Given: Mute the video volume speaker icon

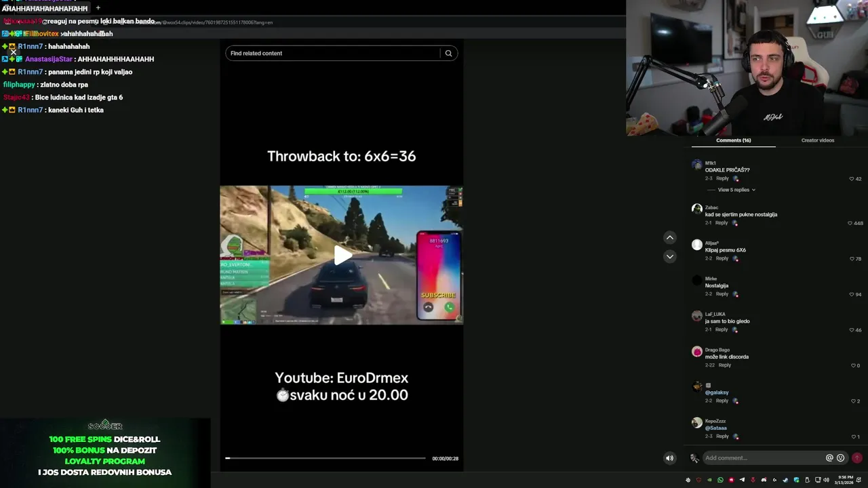Looking at the screenshot, I should point(669,458).
